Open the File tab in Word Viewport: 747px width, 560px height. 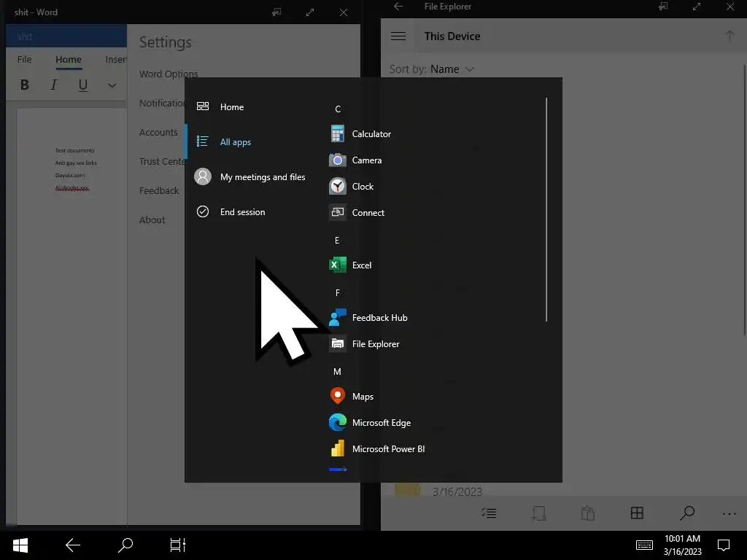[x=24, y=60]
